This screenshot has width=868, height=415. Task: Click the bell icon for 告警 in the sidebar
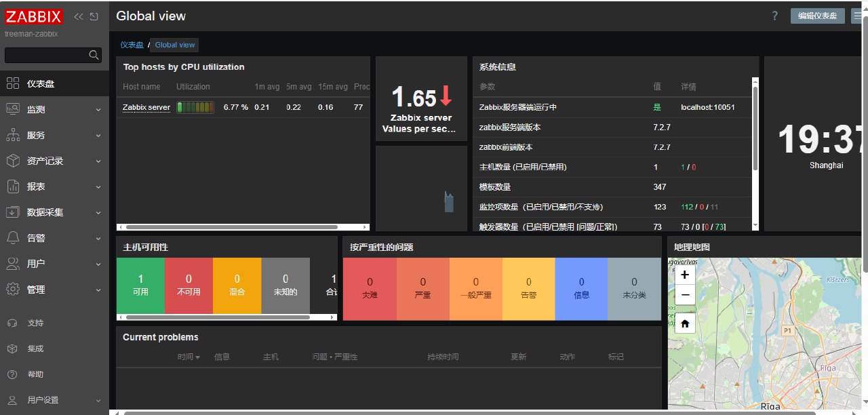tap(12, 238)
